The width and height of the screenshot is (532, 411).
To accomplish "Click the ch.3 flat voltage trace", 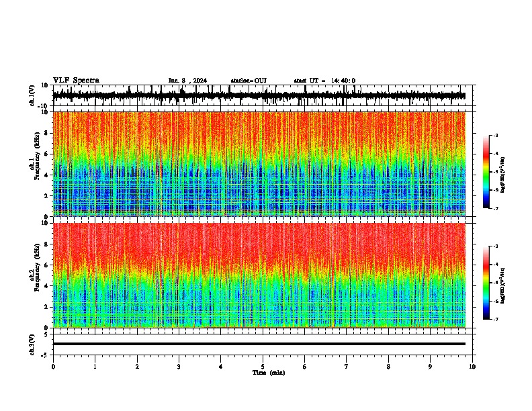I will [x=259, y=344].
